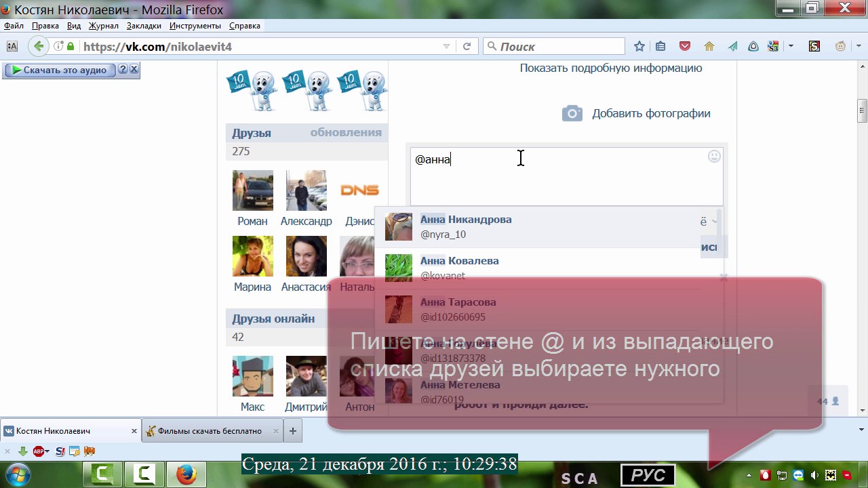Image resolution: width=868 pixels, height=488 pixels.
Task: Go to the Firefox home page icon
Action: 709,46
